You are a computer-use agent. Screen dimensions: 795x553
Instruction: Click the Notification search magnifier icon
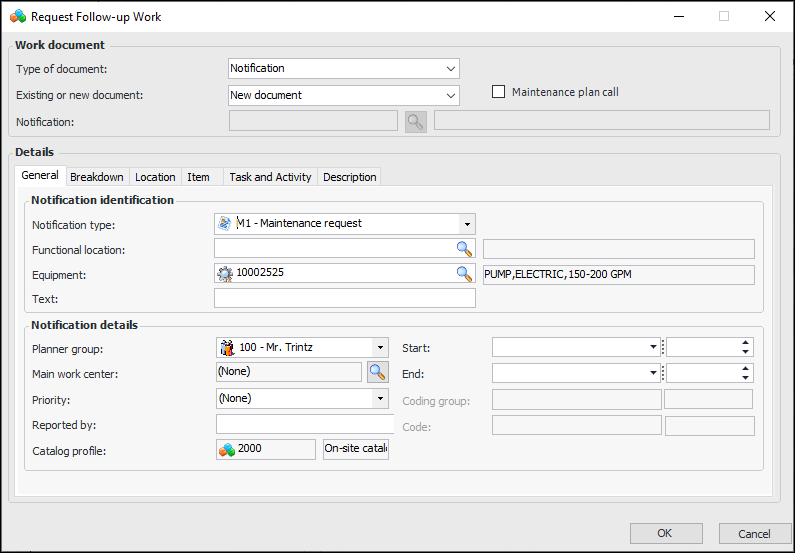click(415, 121)
